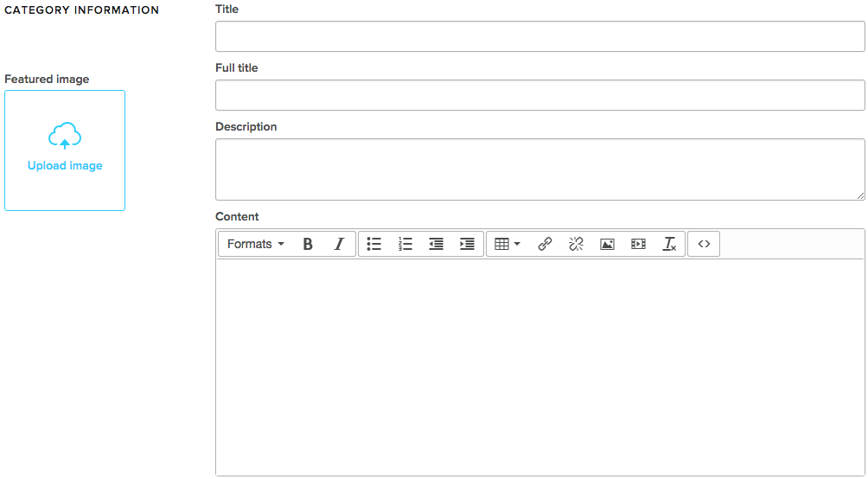Toggle bold formatting in Content editor
Image resolution: width=868 pixels, height=479 pixels.
click(x=308, y=244)
